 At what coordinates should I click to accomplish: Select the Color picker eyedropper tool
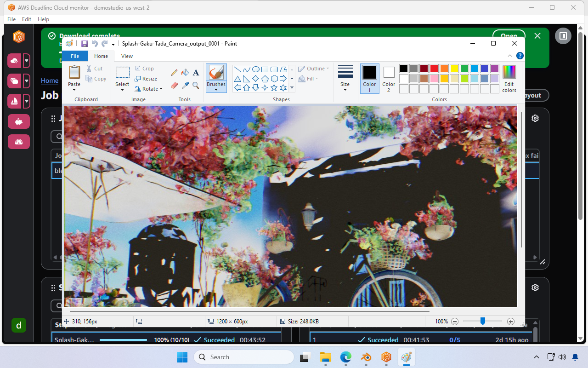pyautogui.click(x=185, y=85)
